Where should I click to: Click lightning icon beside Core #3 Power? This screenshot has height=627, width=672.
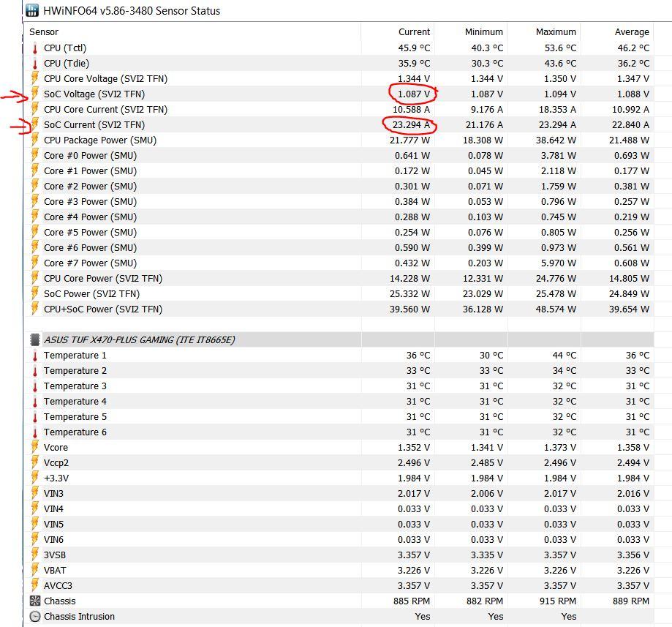click(x=35, y=202)
